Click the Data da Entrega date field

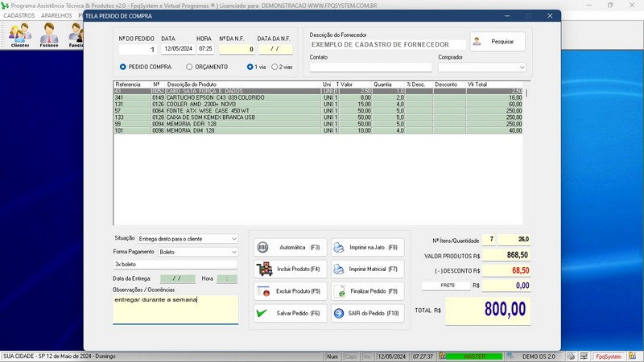tap(177, 278)
